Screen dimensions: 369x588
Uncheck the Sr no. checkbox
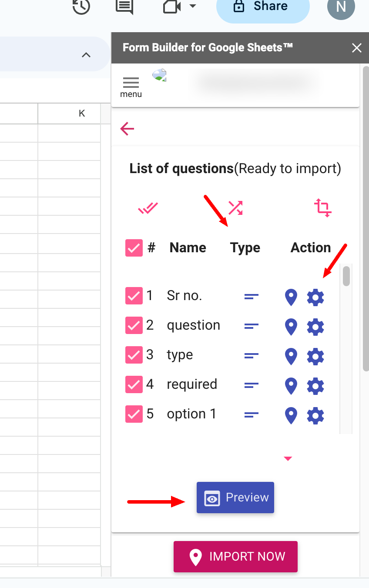(134, 296)
